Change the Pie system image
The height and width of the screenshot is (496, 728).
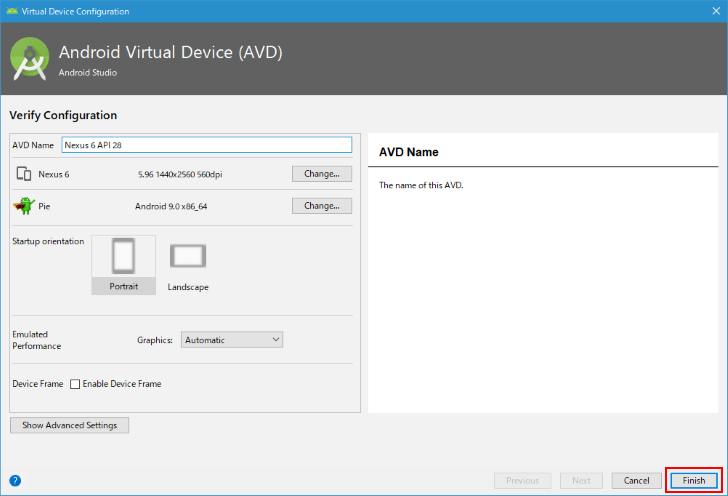tap(322, 206)
